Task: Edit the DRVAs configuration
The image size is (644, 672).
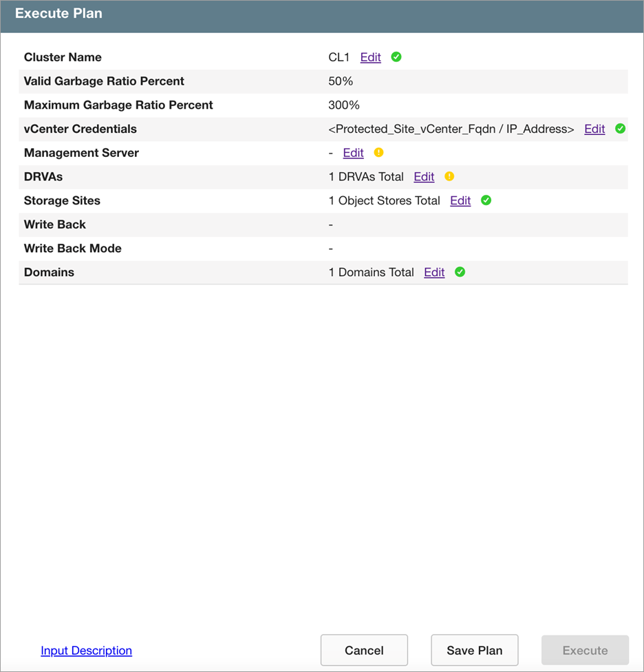Action: point(424,176)
